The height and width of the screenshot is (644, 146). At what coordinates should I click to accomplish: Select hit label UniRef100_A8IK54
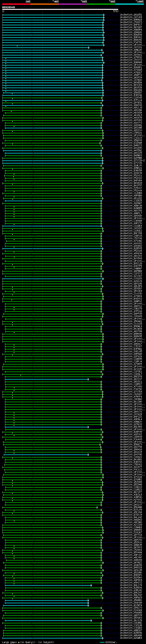pyautogui.click(x=131, y=113)
